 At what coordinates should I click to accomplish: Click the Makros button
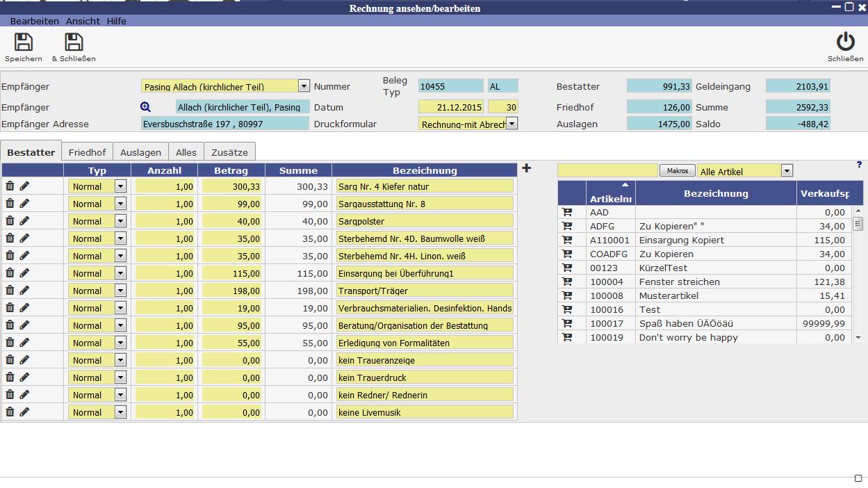coord(677,170)
